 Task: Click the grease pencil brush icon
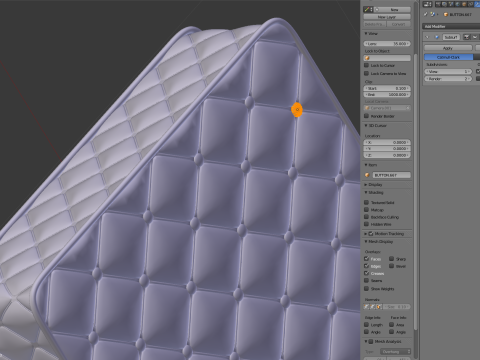point(368,9)
